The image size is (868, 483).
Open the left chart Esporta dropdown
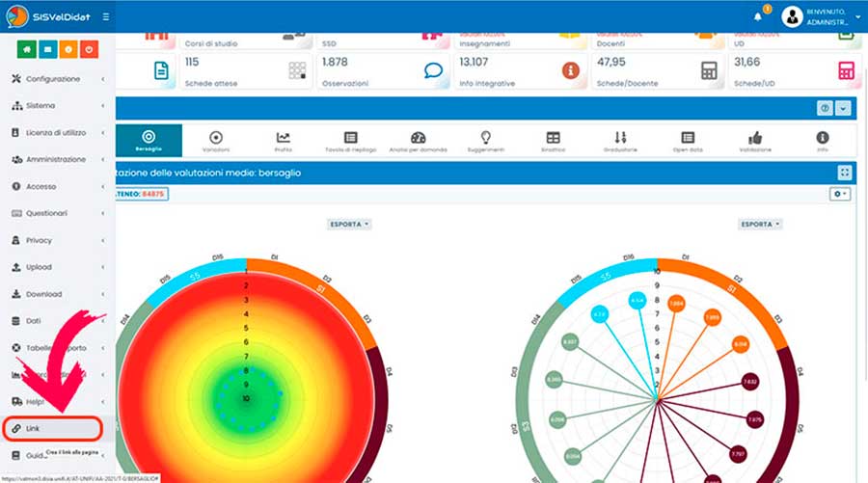tap(349, 224)
